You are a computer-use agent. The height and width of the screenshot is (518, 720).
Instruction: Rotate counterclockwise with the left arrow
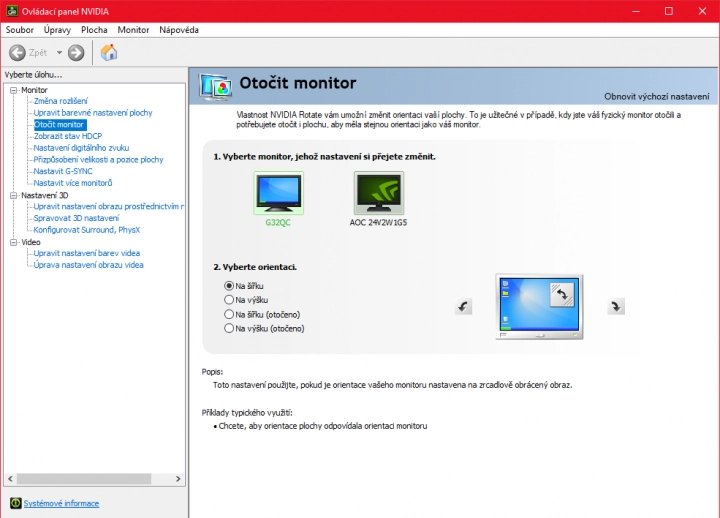coord(464,306)
